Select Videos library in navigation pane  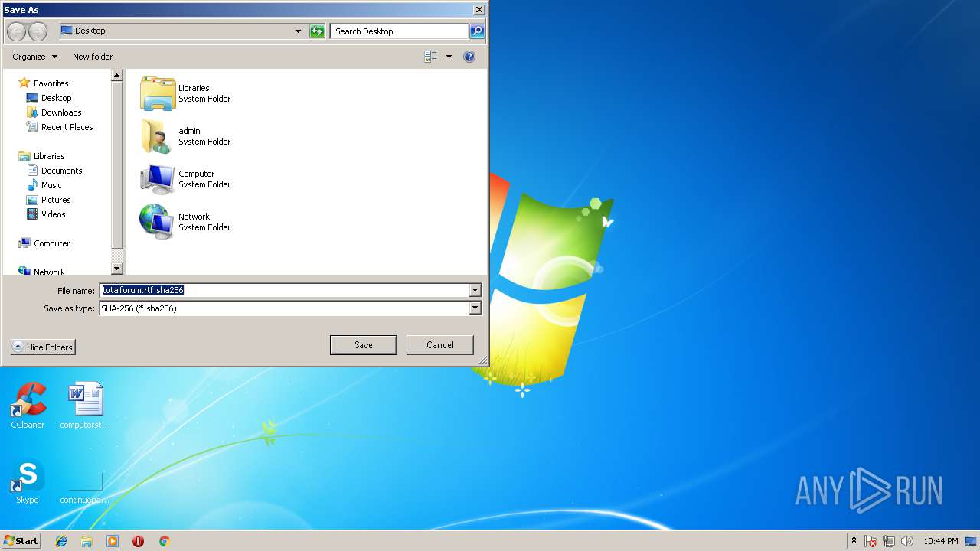click(46, 214)
